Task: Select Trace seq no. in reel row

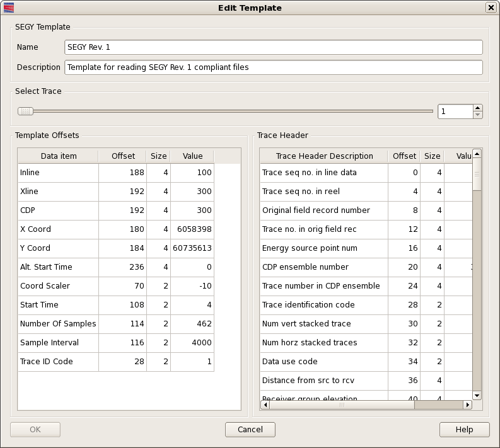Action: [366, 192]
